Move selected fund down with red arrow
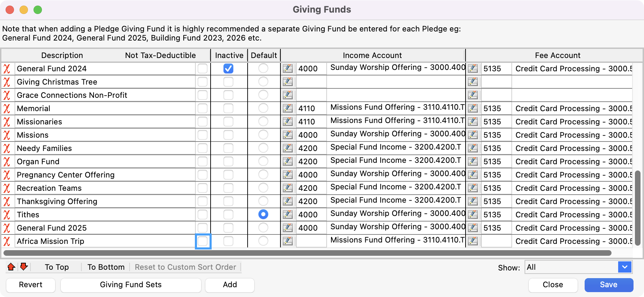 coord(24,267)
